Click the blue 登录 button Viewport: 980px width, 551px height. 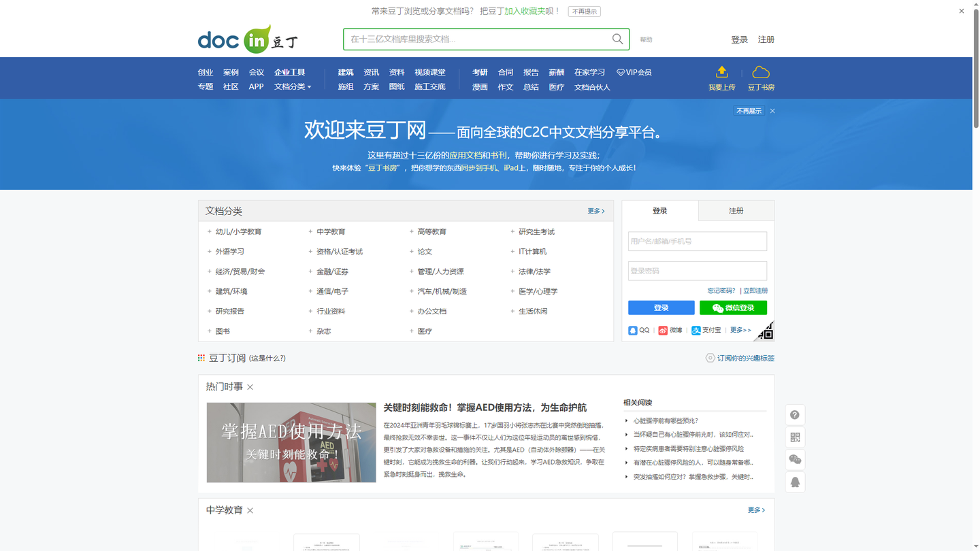click(x=661, y=308)
